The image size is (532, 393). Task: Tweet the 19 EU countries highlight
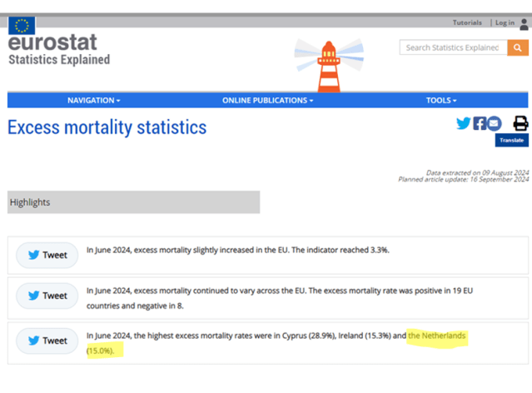pyautogui.click(x=47, y=296)
